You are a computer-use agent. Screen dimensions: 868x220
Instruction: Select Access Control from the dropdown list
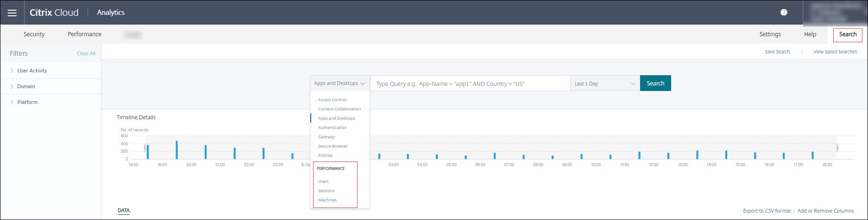(332, 100)
